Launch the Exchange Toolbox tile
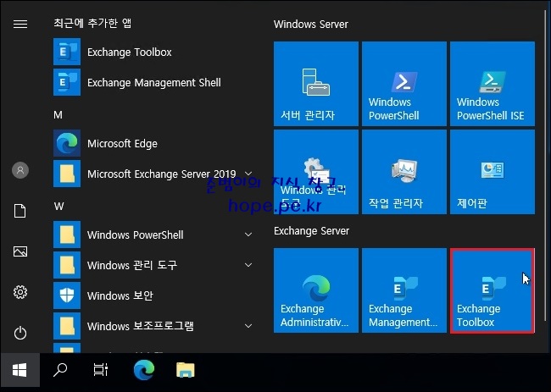 click(x=493, y=290)
